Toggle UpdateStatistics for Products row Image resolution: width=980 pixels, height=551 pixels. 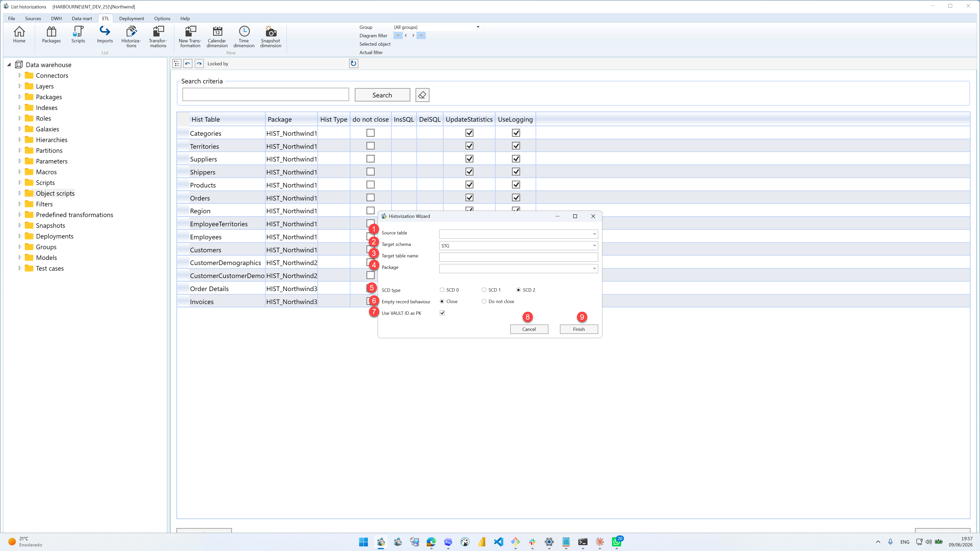[469, 184]
